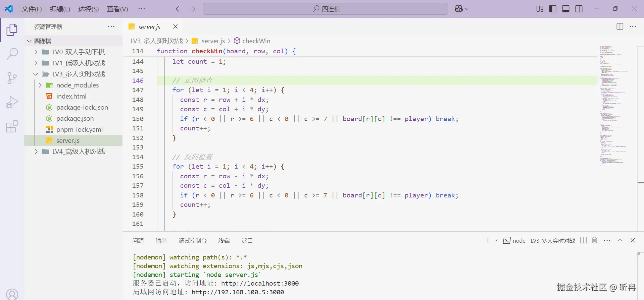This screenshot has width=644, height=300.
Task: Click the 四连棋 command center search box
Action: coord(326,9)
